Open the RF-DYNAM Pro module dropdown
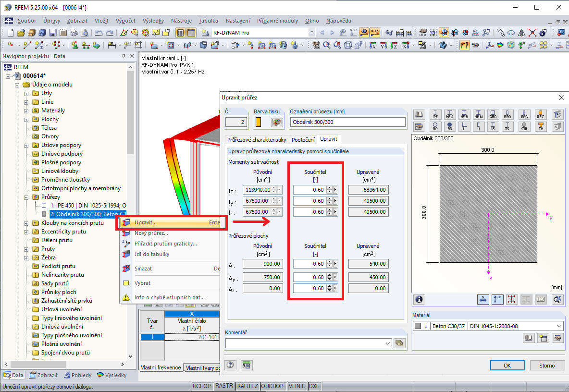The height and width of the screenshot is (392, 569). 312,33
